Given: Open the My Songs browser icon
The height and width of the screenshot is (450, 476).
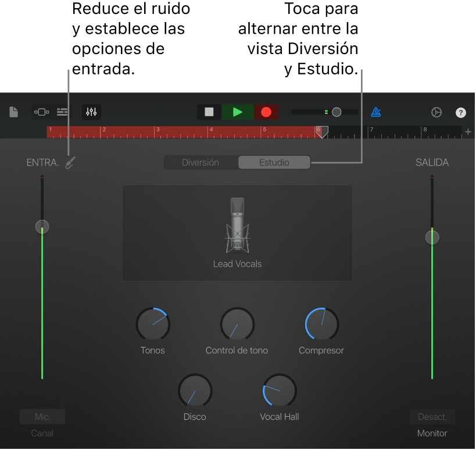Looking at the screenshot, I should [x=13, y=112].
